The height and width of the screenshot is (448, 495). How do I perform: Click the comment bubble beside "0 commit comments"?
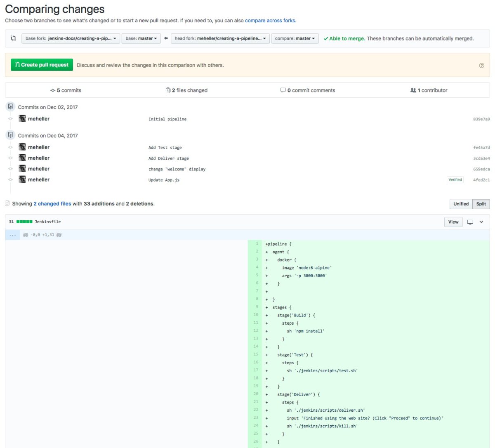pyautogui.click(x=283, y=90)
